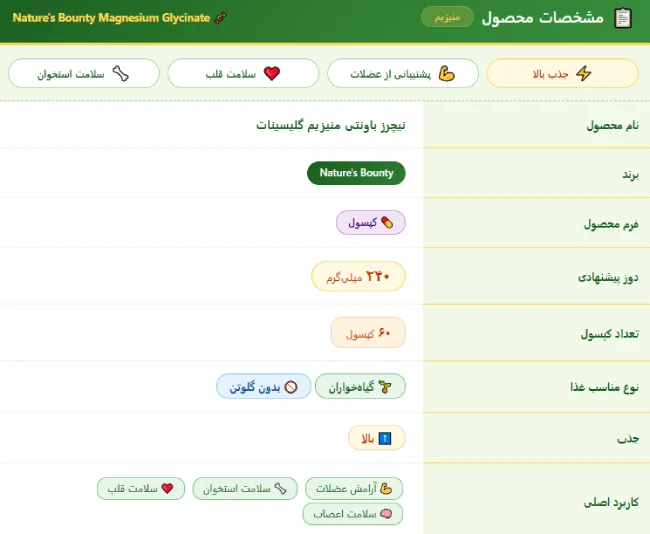Click the سلامت اعصاب usage tag
This screenshot has height=534, width=650.
click(x=353, y=514)
